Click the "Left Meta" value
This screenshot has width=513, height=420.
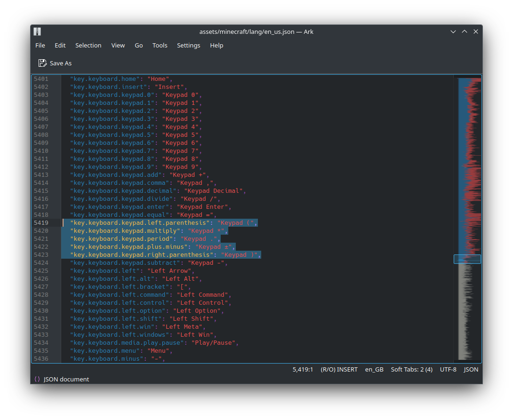182,327
